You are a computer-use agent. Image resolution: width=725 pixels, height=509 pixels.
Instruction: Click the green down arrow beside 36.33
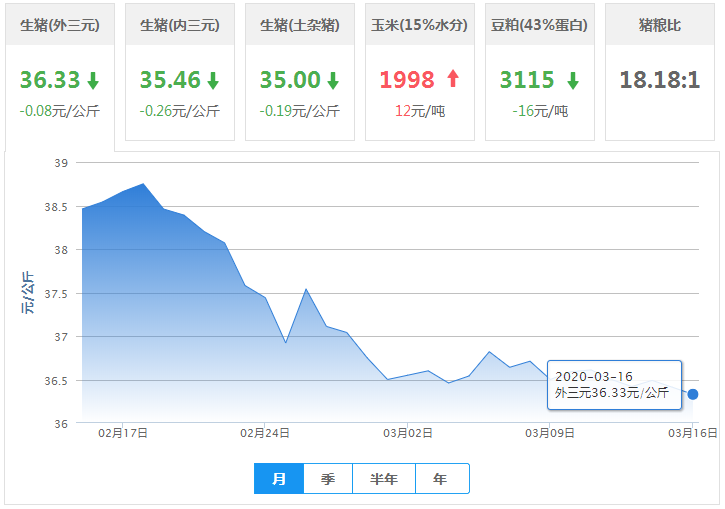coord(93,81)
